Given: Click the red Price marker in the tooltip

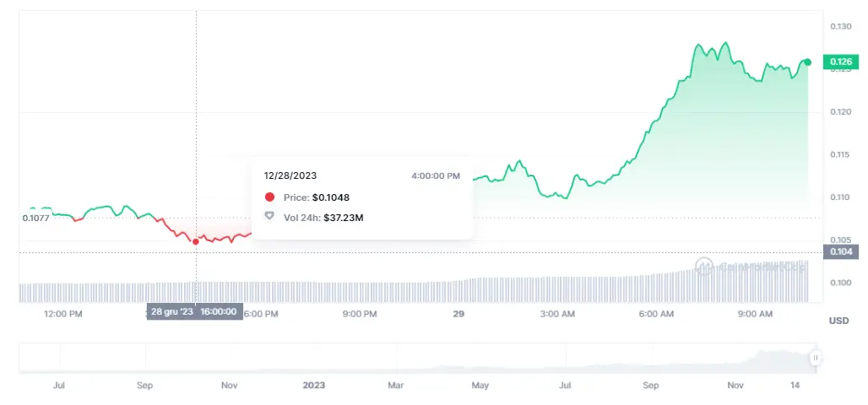Looking at the screenshot, I should pyautogui.click(x=269, y=197).
